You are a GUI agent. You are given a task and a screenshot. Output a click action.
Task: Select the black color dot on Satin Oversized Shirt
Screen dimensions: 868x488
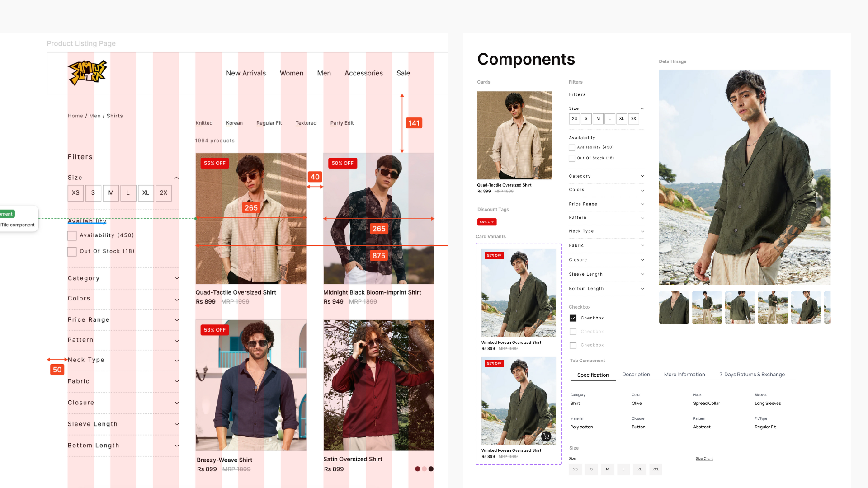coord(431,469)
